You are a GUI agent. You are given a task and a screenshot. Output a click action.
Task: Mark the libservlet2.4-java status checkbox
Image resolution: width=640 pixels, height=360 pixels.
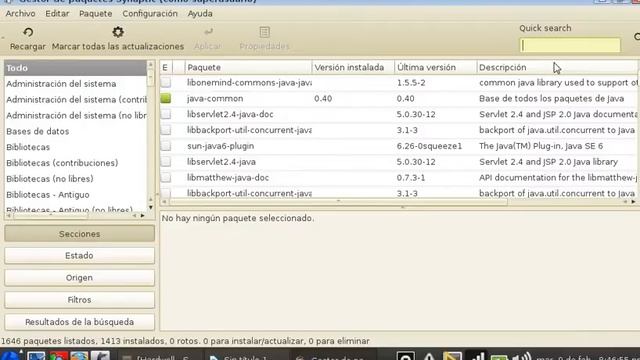pyautogui.click(x=166, y=162)
